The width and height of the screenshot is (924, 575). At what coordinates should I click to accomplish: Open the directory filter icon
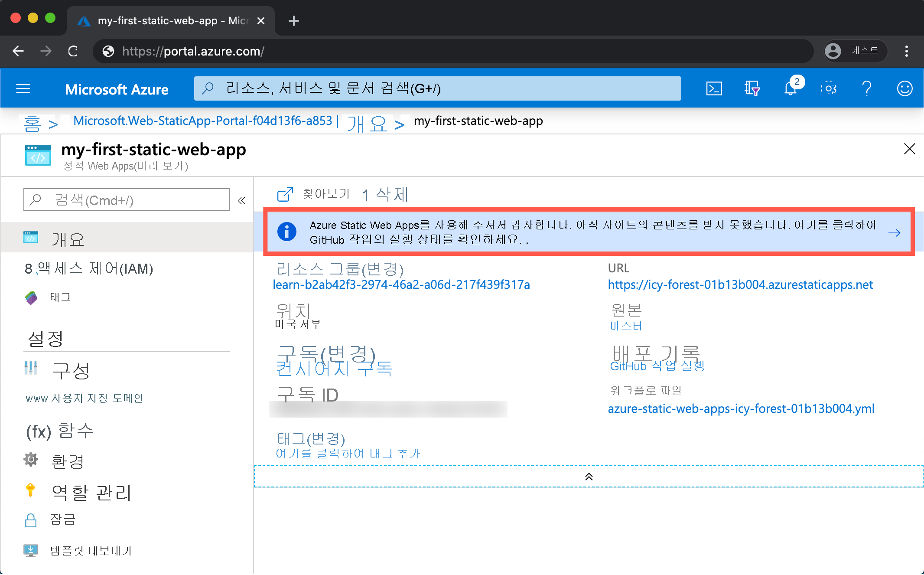752,88
